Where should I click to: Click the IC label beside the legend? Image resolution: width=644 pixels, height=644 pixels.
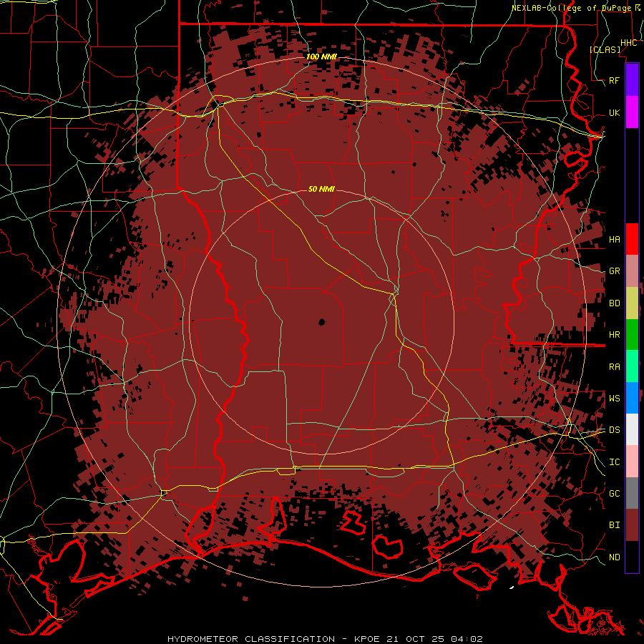(x=614, y=462)
